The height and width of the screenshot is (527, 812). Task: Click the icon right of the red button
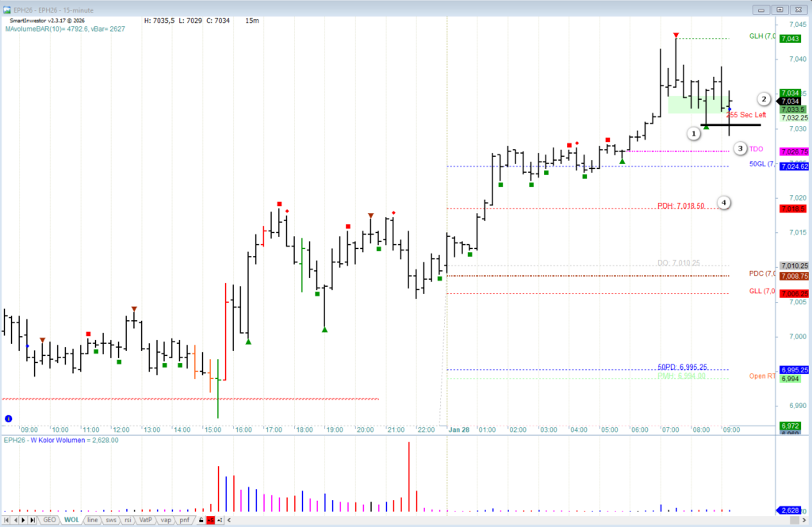coord(220,520)
